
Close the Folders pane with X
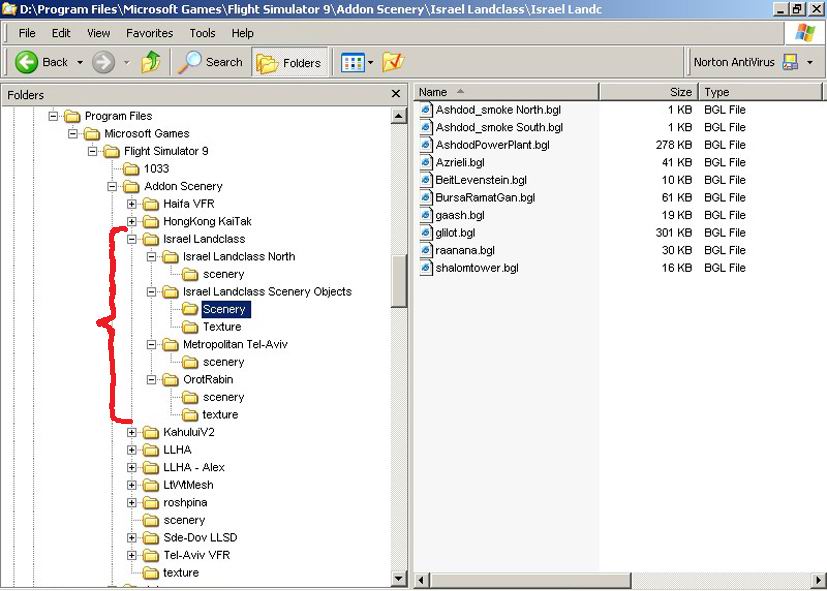pyautogui.click(x=396, y=95)
